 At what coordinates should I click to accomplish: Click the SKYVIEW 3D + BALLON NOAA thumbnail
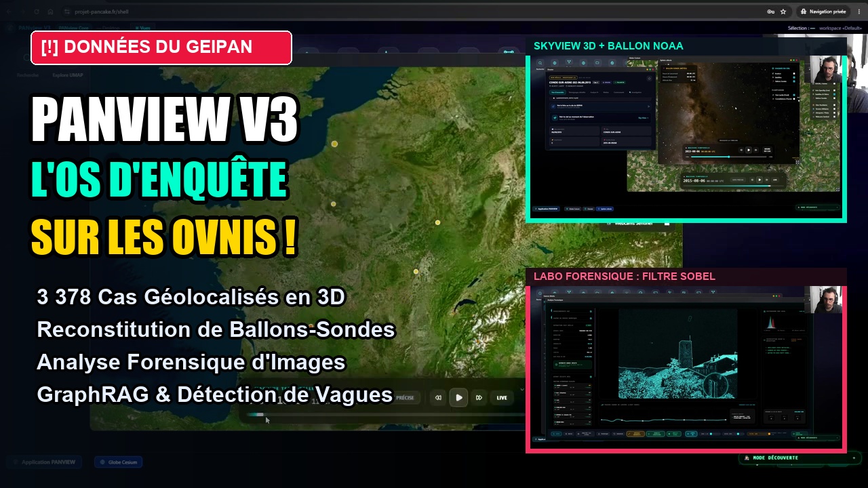[x=686, y=129]
